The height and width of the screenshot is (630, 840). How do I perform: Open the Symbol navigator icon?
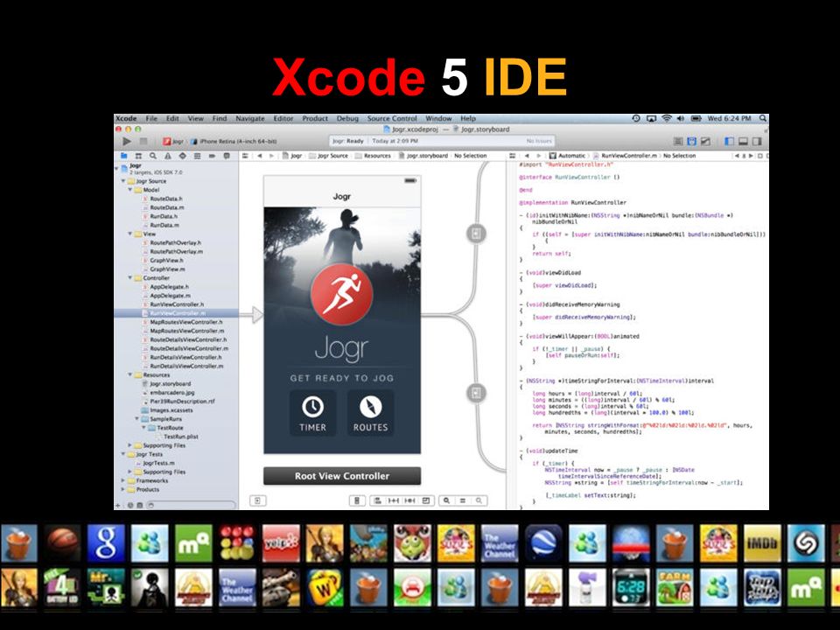click(138, 156)
